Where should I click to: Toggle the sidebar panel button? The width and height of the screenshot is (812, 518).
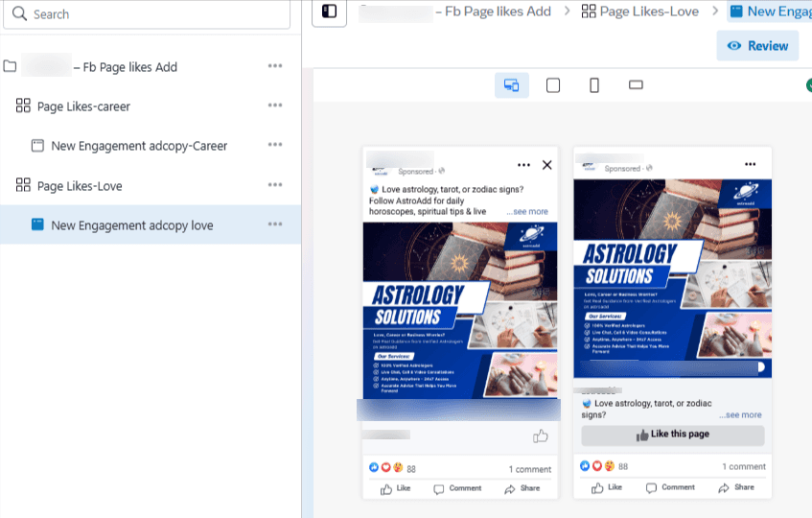click(x=330, y=12)
